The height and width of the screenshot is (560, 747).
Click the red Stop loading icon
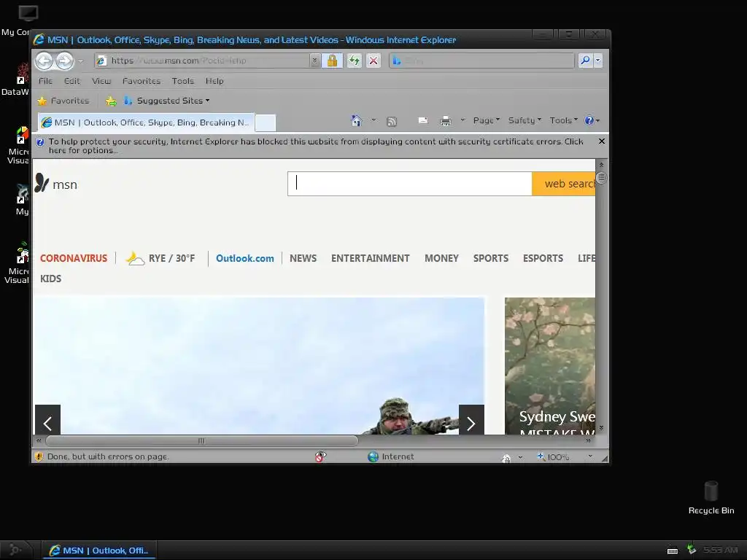click(373, 61)
